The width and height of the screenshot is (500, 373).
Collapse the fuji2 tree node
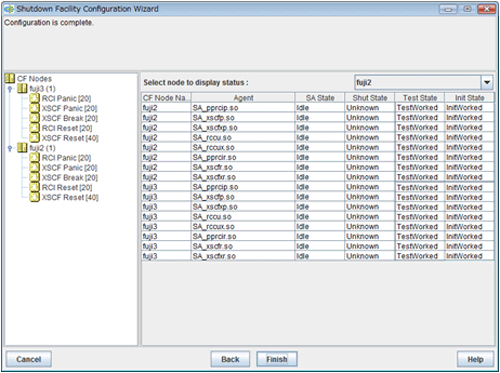[x=10, y=148]
